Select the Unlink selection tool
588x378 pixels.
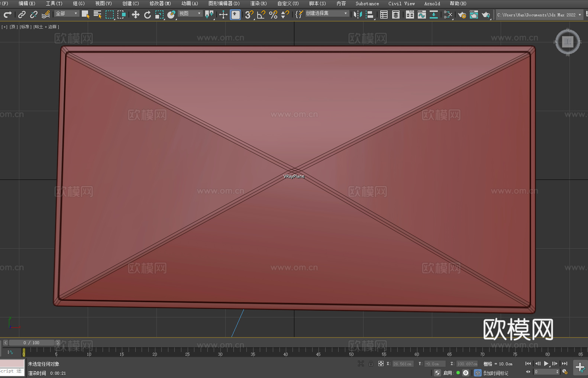tap(34, 14)
